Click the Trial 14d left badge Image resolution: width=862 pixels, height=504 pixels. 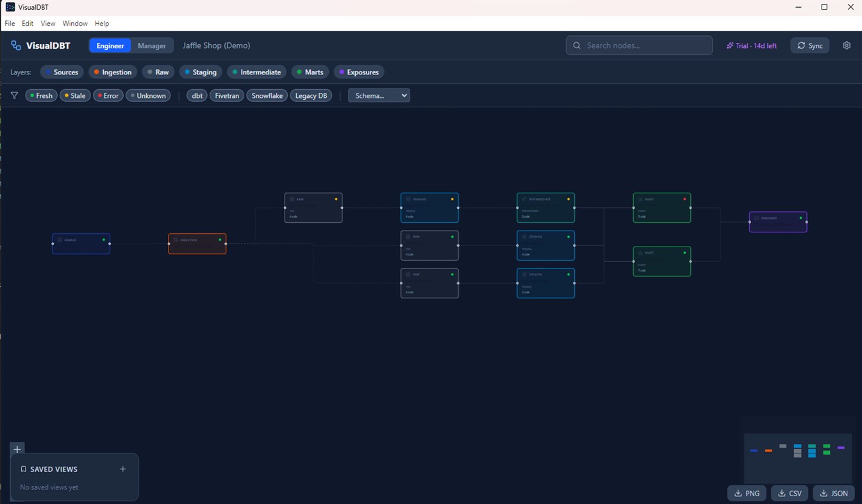(x=752, y=45)
